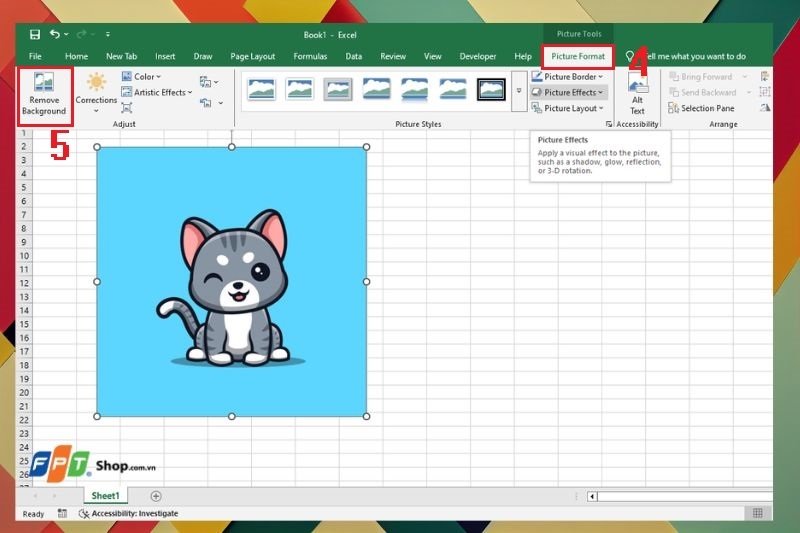Image resolution: width=800 pixels, height=533 pixels.
Task: Open the File tab
Action: pyautogui.click(x=35, y=56)
